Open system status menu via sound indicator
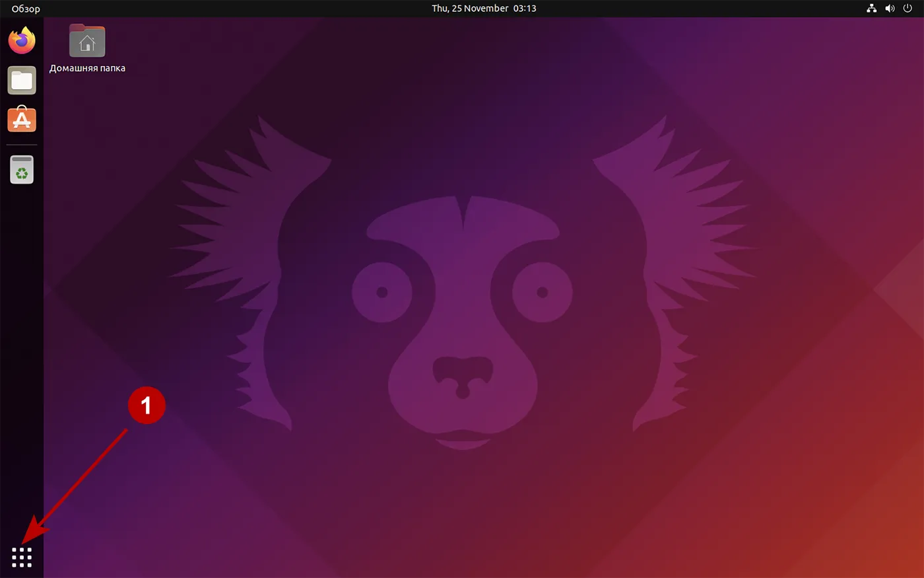The width and height of the screenshot is (924, 578). click(x=890, y=9)
